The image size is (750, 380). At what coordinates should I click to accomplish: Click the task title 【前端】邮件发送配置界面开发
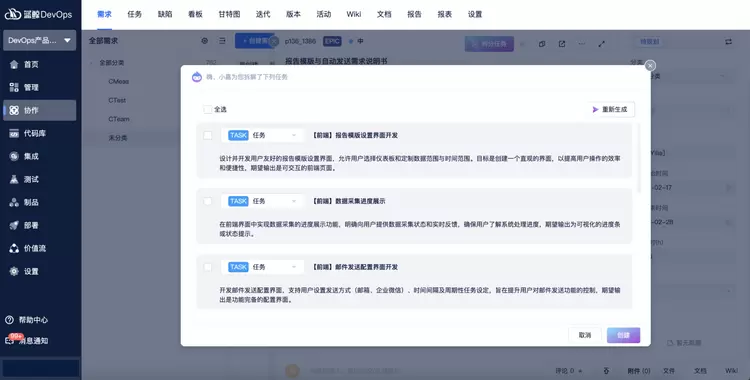[355, 267]
